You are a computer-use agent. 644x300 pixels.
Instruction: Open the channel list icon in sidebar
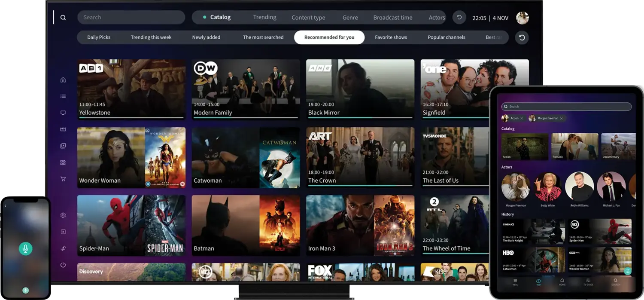[63, 96]
